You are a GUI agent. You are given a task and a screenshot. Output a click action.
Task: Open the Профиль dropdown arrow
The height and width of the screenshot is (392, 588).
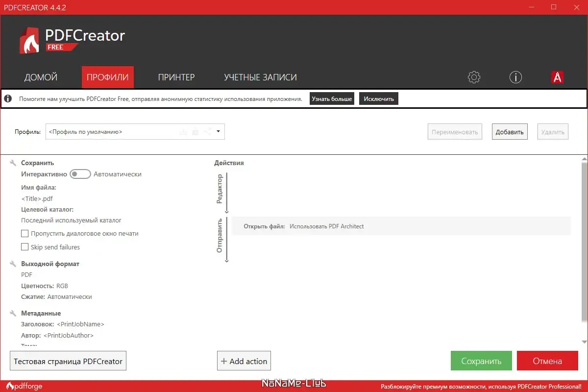[219, 131]
